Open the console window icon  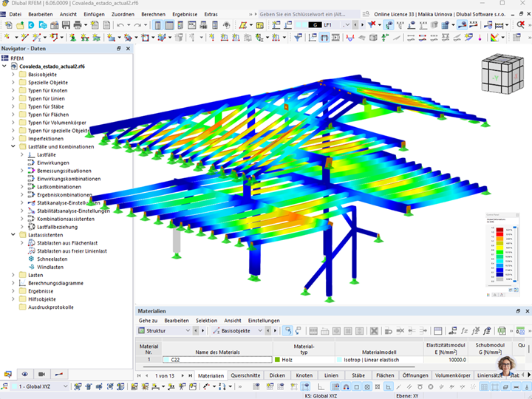tap(192, 25)
